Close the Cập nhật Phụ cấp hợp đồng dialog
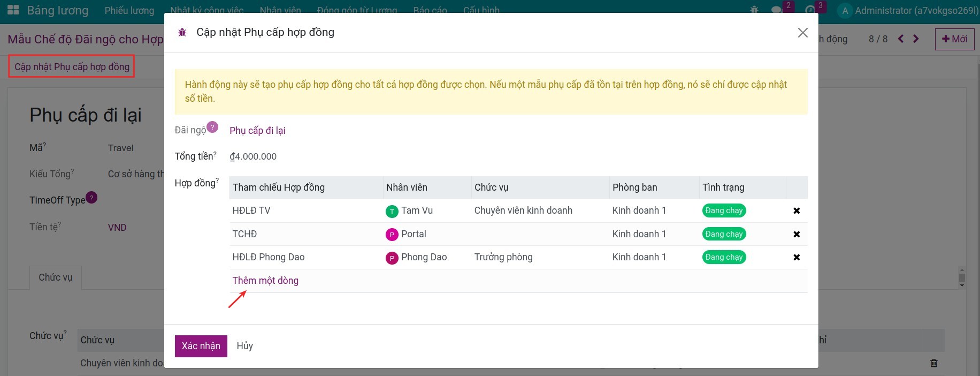 (x=802, y=33)
